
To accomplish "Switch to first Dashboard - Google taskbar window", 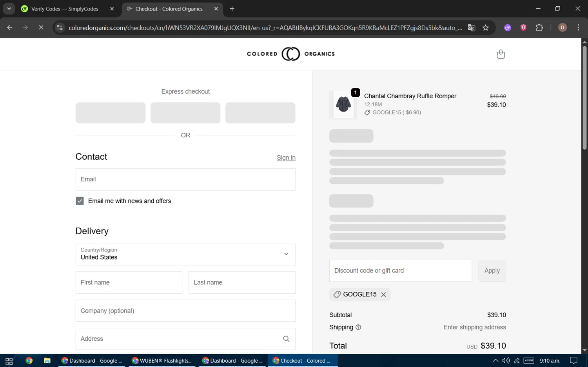I will [92, 361].
